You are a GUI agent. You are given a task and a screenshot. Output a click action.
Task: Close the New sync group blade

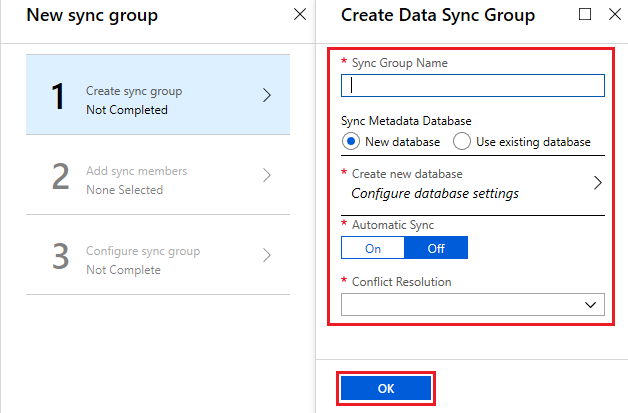300,15
